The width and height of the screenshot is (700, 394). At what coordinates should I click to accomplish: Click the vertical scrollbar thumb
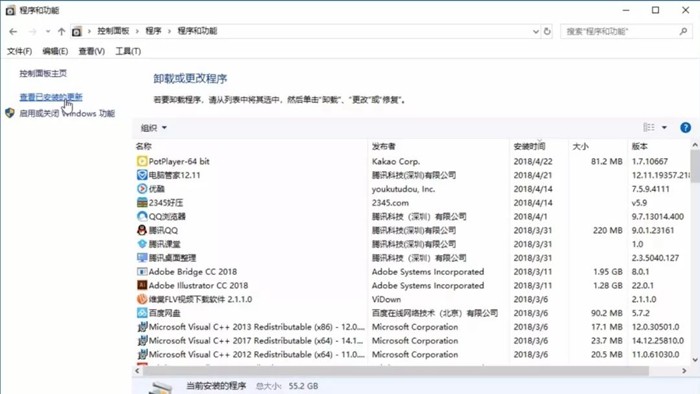pos(695,166)
